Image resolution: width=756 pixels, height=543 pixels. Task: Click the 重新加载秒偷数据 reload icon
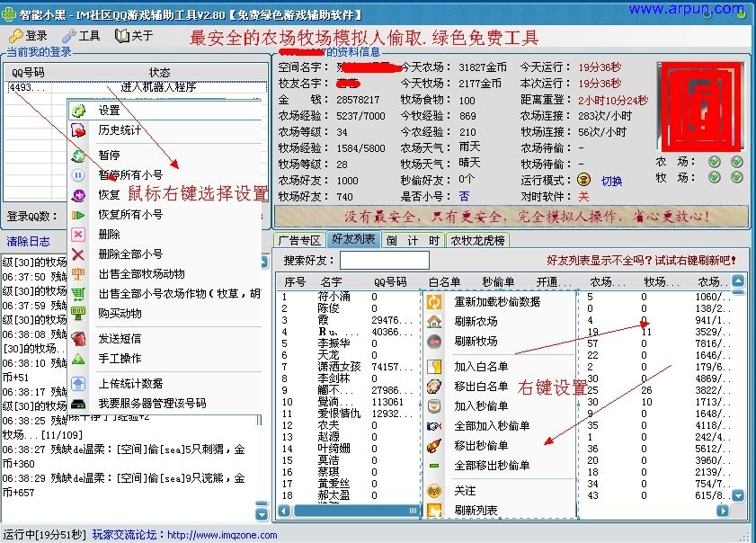click(x=434, y=302)
